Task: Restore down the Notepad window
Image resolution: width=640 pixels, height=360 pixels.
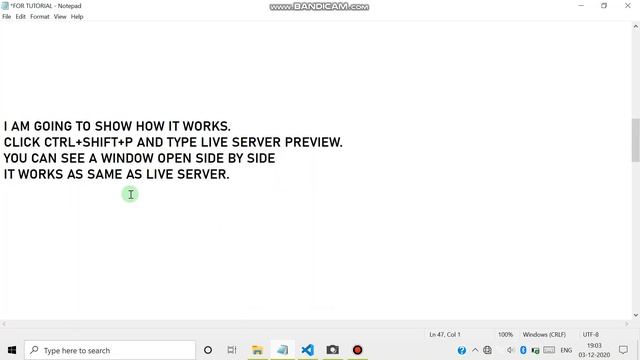Action: pos(604,6)
